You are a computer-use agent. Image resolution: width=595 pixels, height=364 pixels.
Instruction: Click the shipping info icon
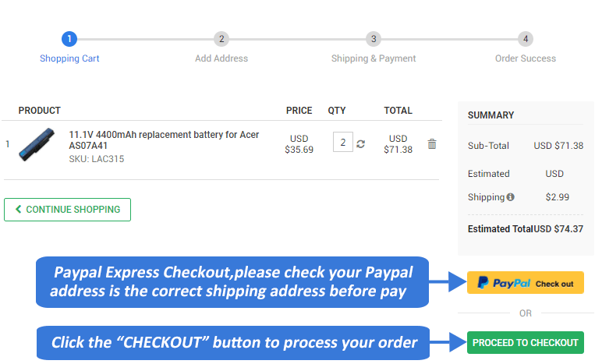pyautogui.click(x=511, y=197)
